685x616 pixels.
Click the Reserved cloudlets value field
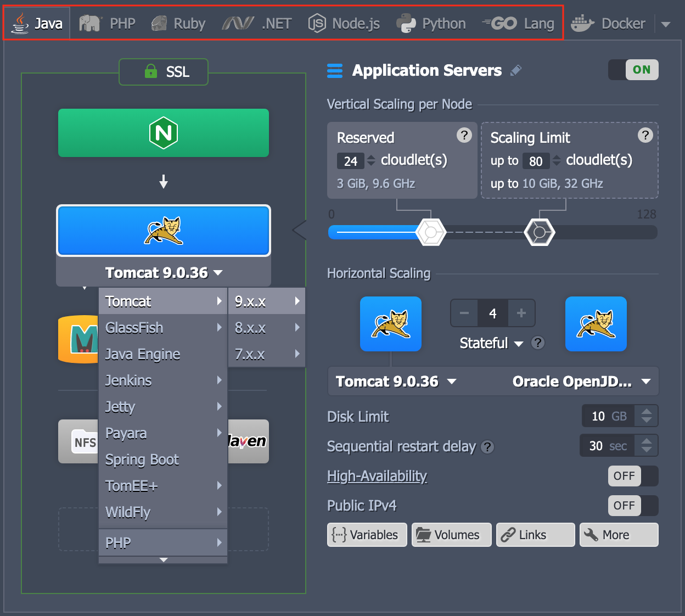pos(350,161)
